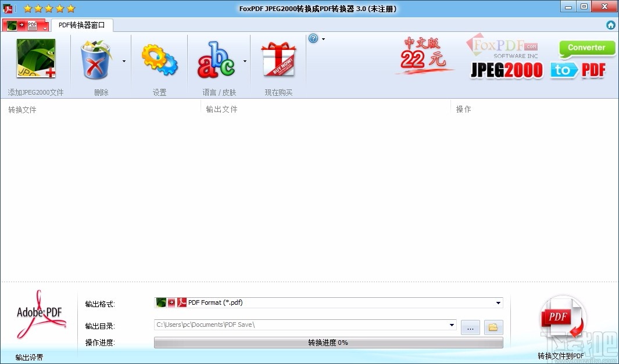The image size is (619, 364).
Task: Click the blue help question-mark icon
Action: click(x=313, y=38)
